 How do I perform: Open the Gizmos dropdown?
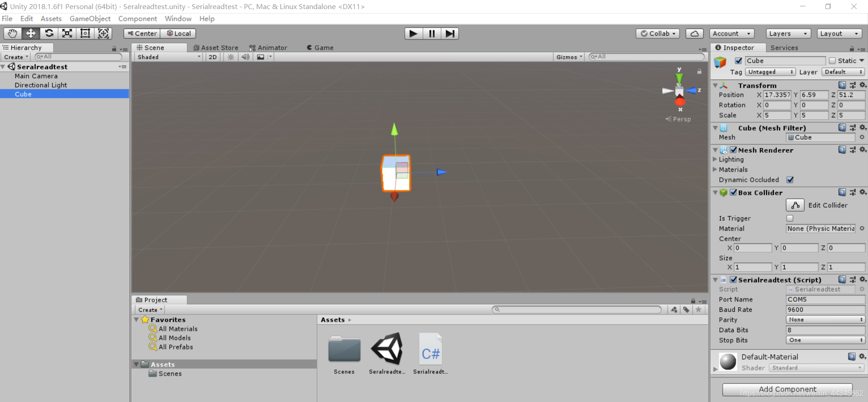(x=569, y=57)
